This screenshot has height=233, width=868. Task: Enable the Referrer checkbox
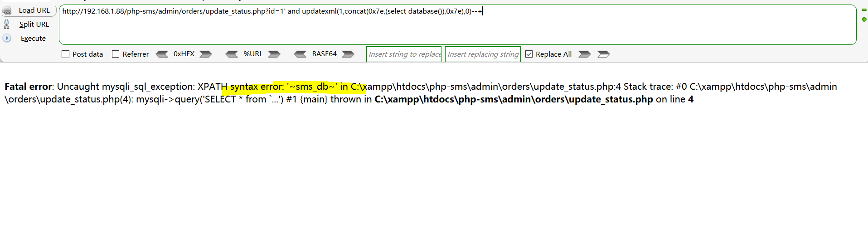click(116, 54)
